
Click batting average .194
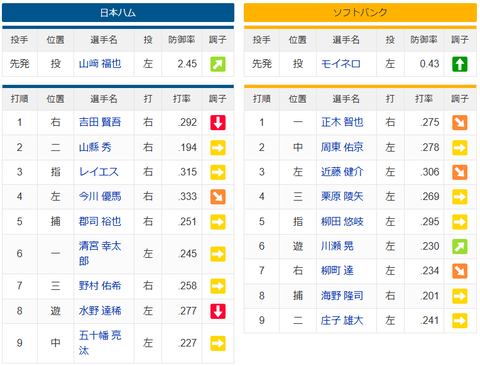tap(188, 147)
